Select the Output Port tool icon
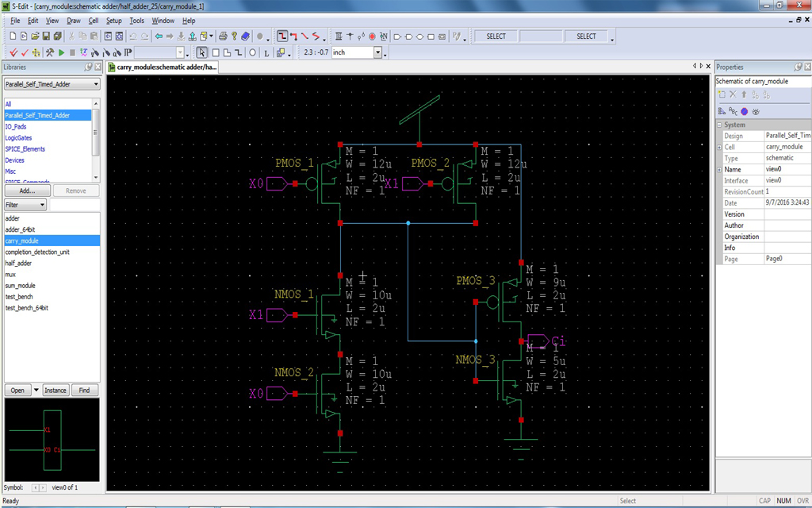The width and height of the screenshot is (812, 508). point(408,37)
